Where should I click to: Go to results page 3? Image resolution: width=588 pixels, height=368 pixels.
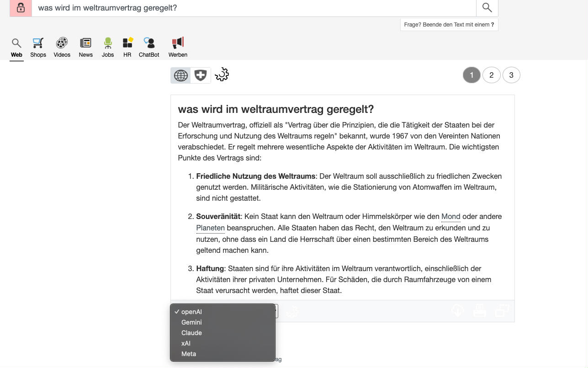[511, 75]
